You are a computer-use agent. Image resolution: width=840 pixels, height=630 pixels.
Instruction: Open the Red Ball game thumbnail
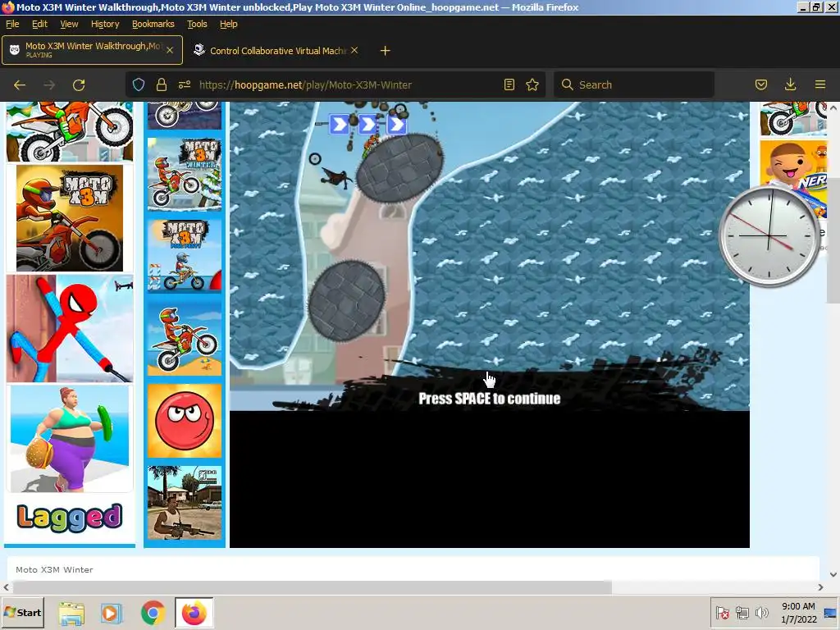click(x=185, y=421)
